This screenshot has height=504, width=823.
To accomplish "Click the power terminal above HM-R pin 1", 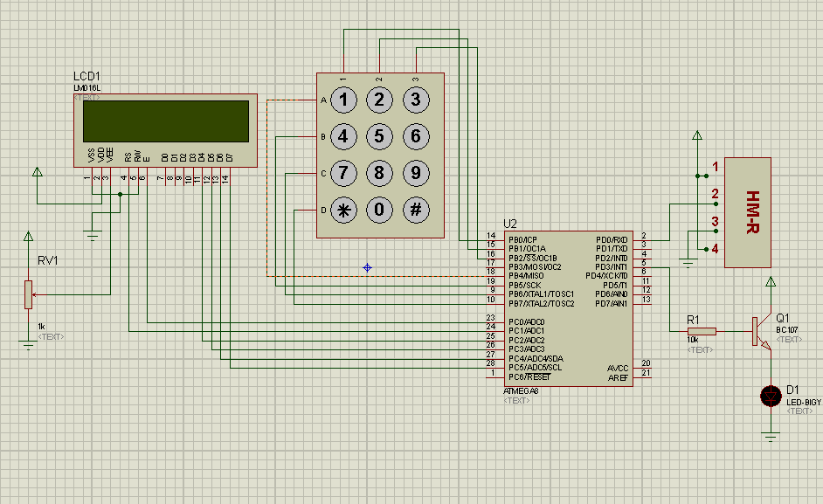I will [696, 136].
